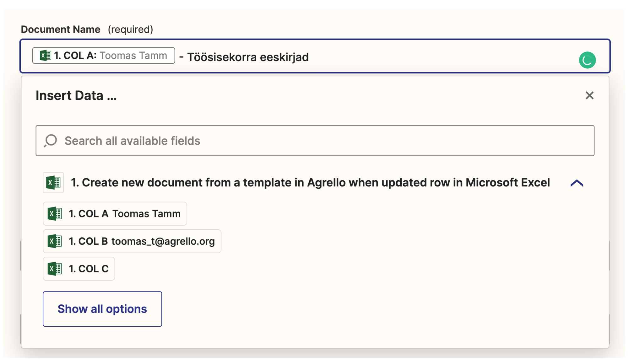
Task: Select the COL B toomas_t@agrello.org field
Action: [x=132, y=241]
